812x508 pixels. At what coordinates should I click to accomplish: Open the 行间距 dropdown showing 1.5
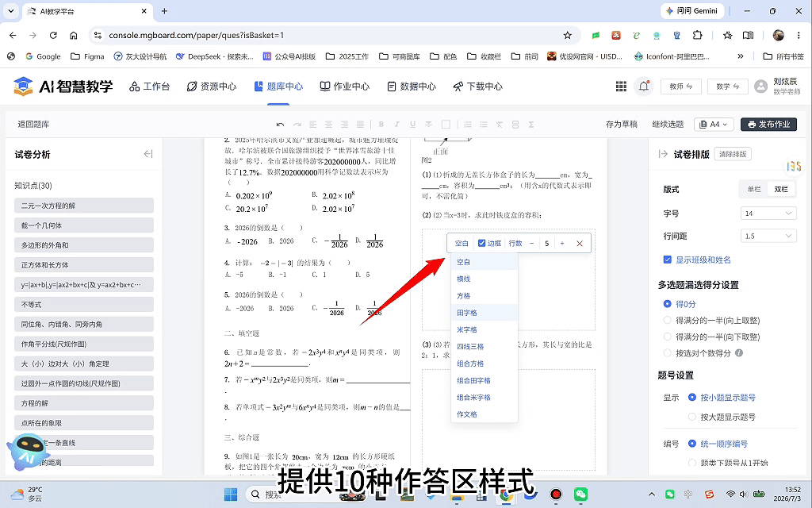click(x=768, y=236)
